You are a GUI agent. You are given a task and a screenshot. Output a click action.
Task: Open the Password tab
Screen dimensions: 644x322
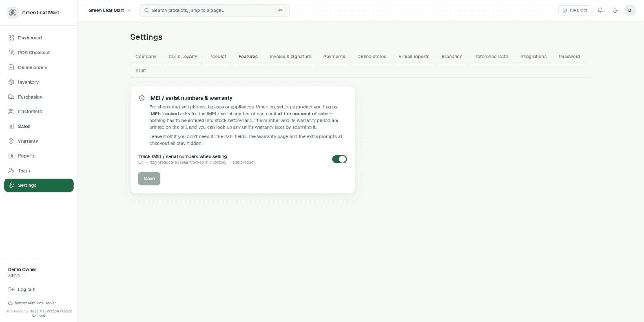[x=569, y=57]
